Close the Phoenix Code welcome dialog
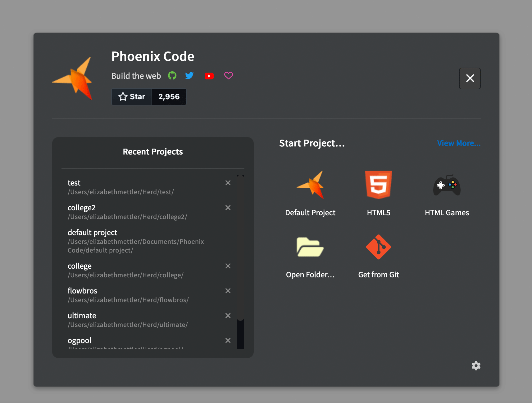This screenshot has height=403, width=532. [x=470, y=78]
